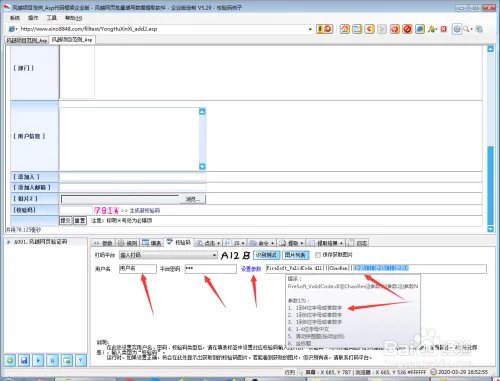Toggle the 保存获取图片 checkbox

tap(318, 255)
